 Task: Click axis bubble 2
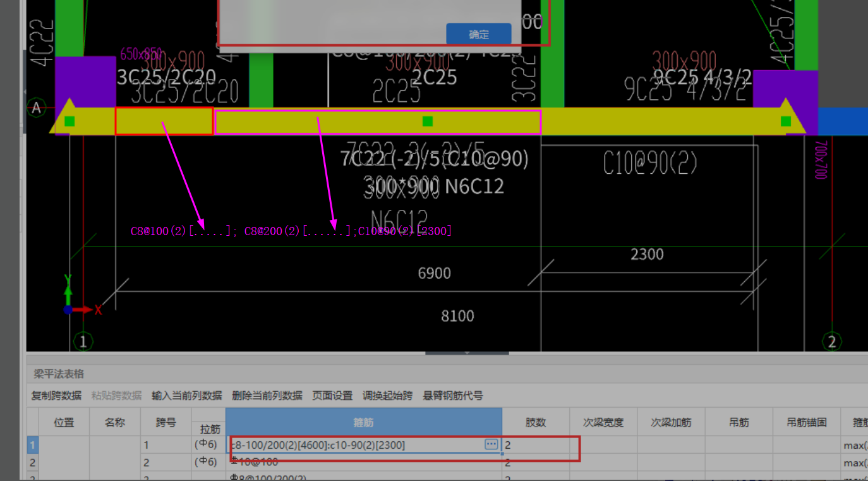(832, 342)
